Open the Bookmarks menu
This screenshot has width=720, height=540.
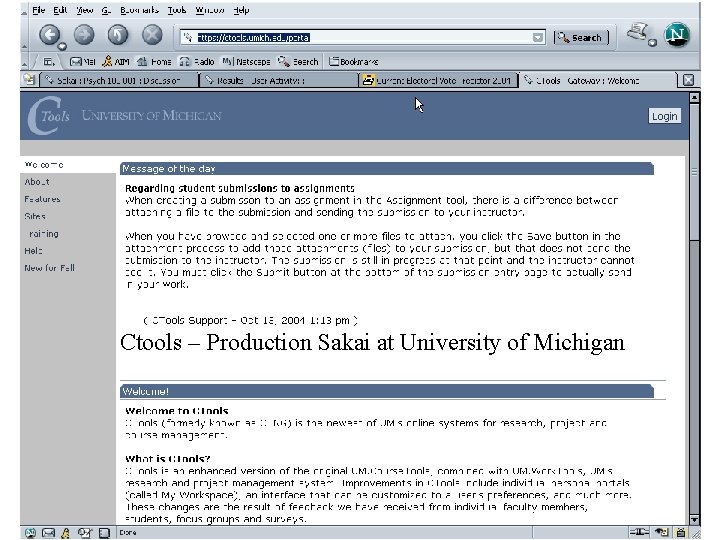pyautogui.click(x=139, y=10)
